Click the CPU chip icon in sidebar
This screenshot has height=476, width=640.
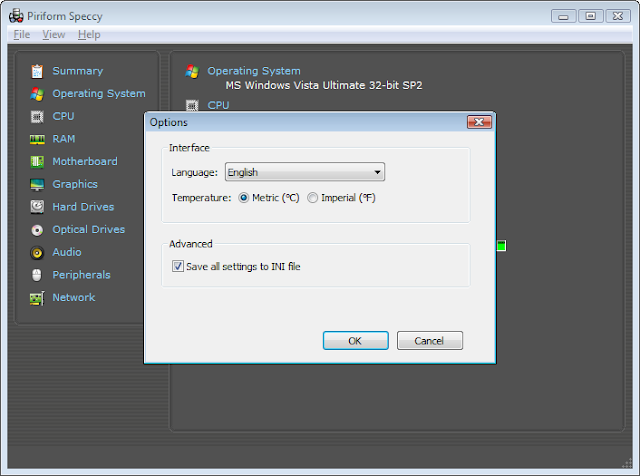click(37, 117)
